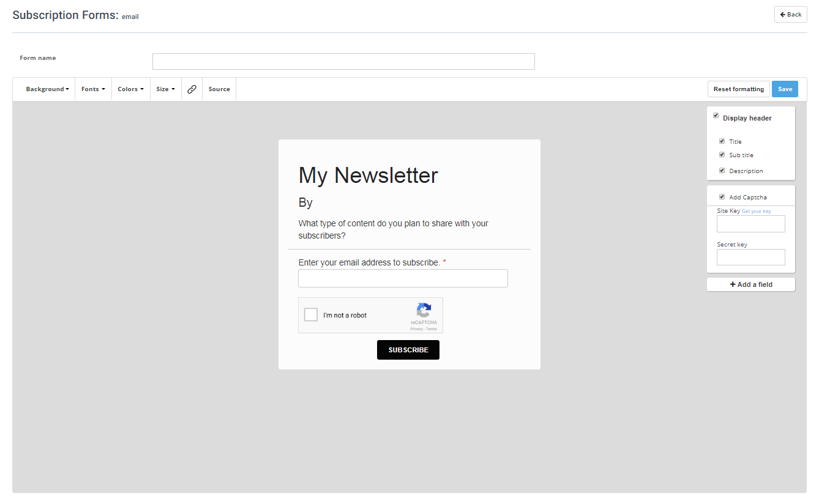This screenshot has width=819, height=504.
Task: Click the Secret key input box
Action: coord(751,257)
